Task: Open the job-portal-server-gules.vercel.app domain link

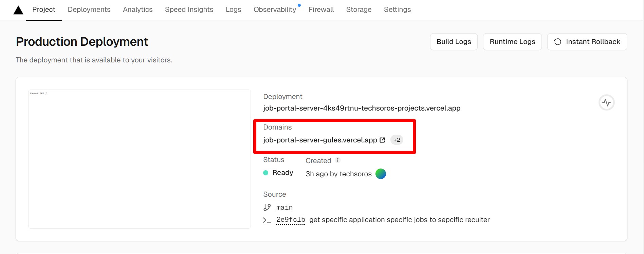Action: pyautogui.click(x=320, y=140)
